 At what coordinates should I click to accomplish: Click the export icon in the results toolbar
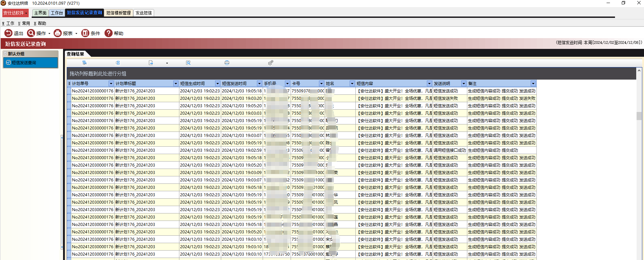(151, 63)
